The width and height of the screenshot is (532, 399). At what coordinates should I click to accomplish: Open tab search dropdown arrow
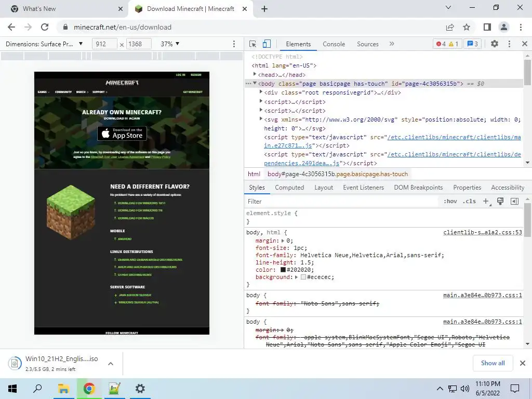pyautogui.click(x=448, y=7)
